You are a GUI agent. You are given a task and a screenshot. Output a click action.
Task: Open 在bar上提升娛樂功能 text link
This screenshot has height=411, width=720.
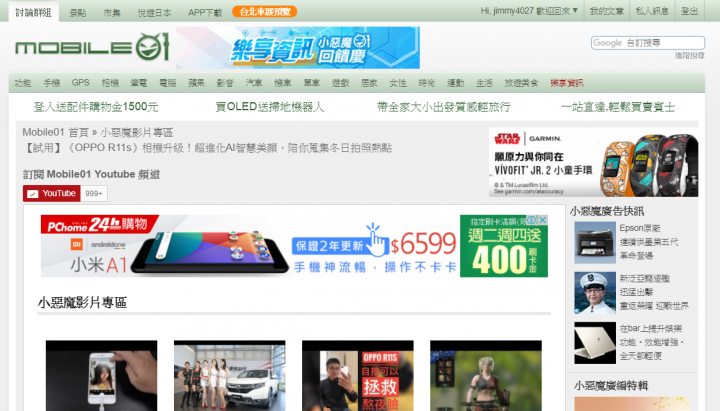point(652,342)
